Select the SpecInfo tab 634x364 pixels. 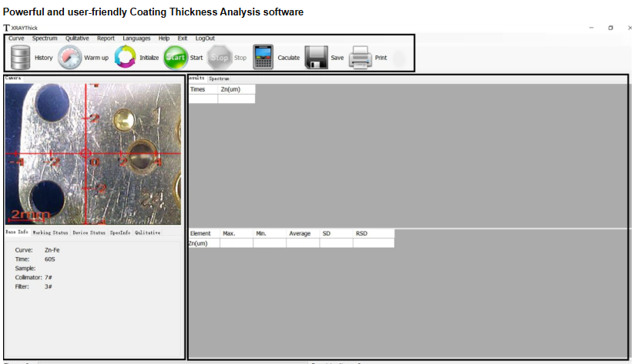(119, 232)
